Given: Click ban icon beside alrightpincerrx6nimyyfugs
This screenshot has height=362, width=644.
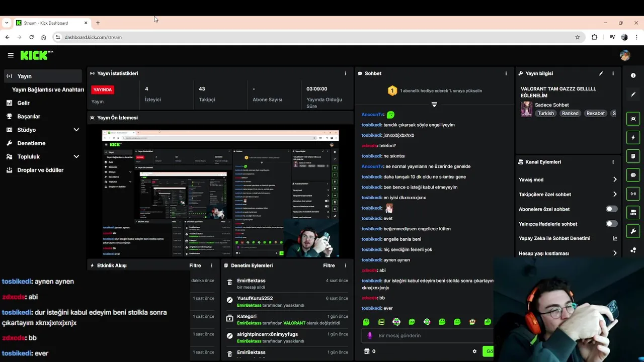Looking at the screenshot, I should 230,336.
